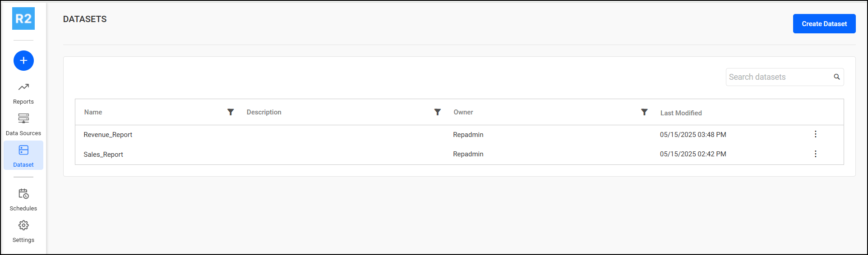Click the Create Dataset button
Image resolution: width=868 pixels, height=255 pixels.
pos(824,24)
